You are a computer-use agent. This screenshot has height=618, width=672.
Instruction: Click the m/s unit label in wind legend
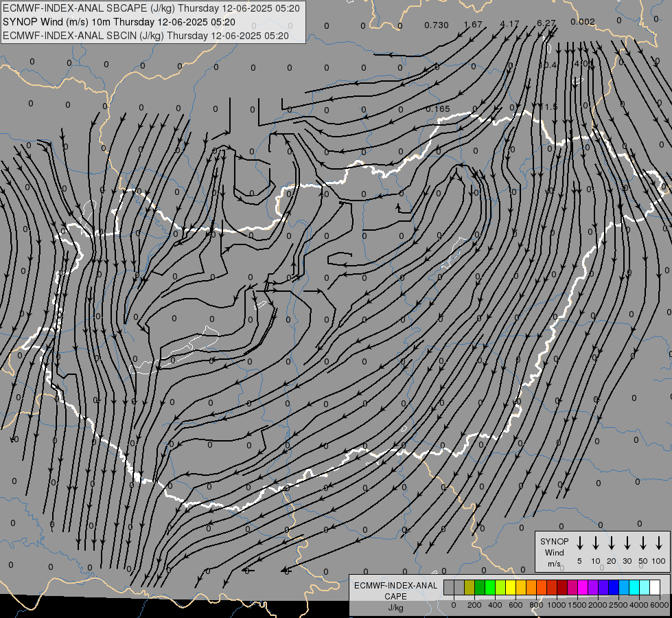click(554, 564)
